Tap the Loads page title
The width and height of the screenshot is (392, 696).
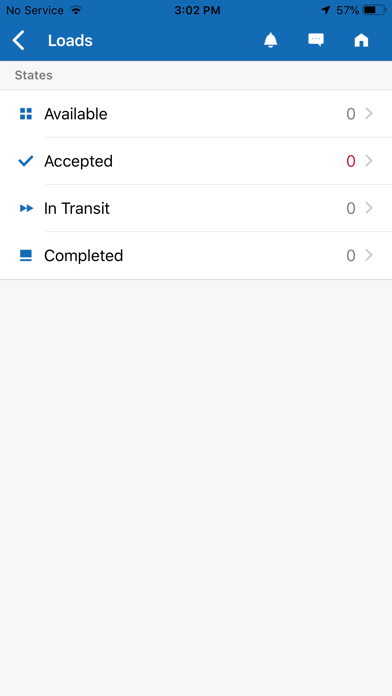[x=70, y=40]
